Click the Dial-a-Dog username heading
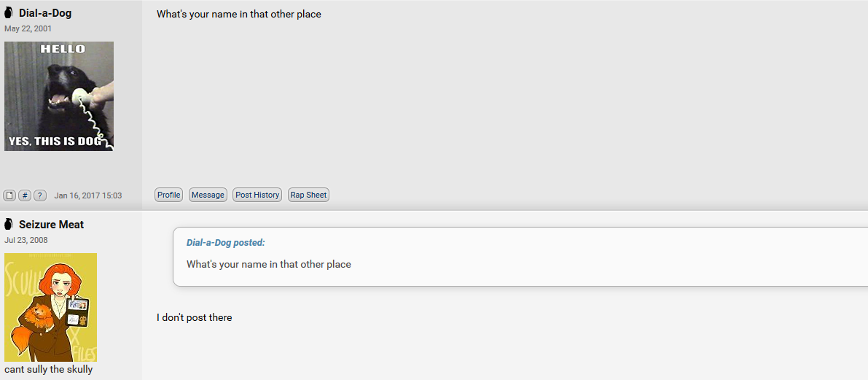This screenshot has width=868, height=380. point(45,13)
